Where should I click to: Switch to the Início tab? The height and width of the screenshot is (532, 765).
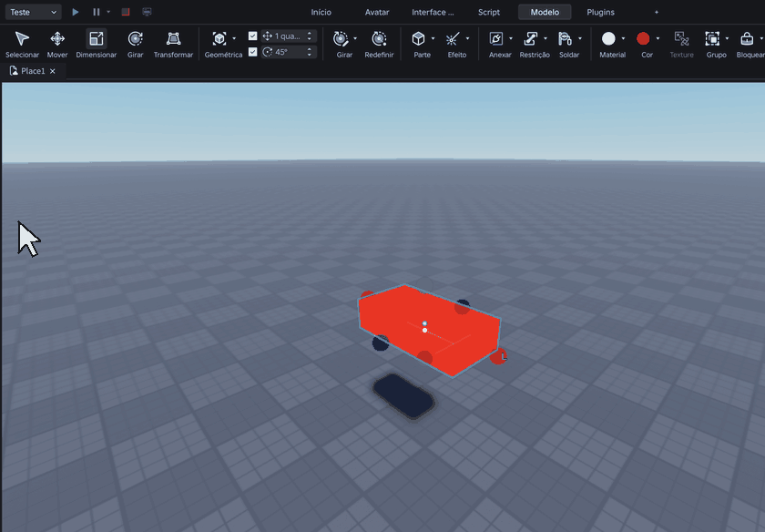(321, 12)
